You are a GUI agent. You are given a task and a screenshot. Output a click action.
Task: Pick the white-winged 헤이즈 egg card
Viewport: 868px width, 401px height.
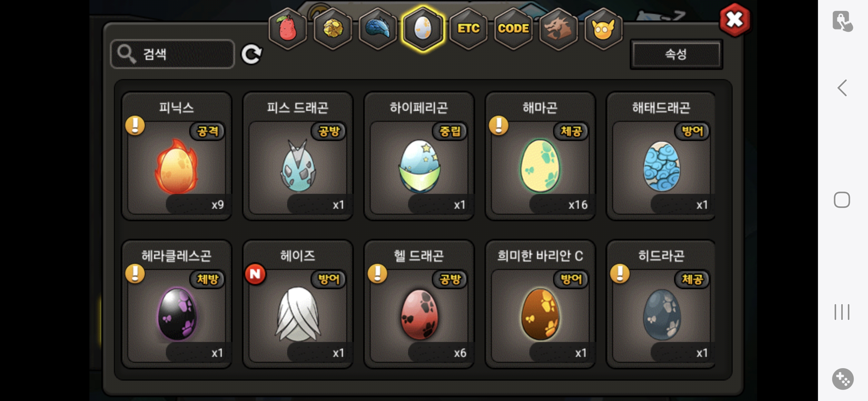pyautogui.click(x=298, y=304)
